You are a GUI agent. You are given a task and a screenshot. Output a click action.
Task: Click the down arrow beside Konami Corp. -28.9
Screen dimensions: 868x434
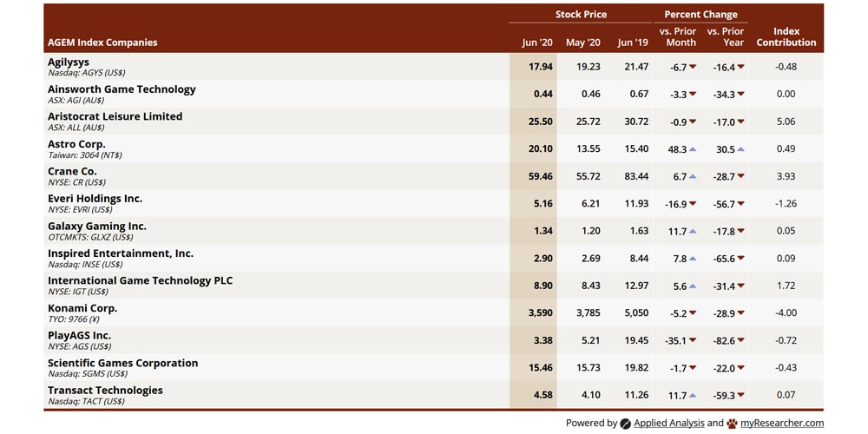pyautogui.click(x=740, y=313)
